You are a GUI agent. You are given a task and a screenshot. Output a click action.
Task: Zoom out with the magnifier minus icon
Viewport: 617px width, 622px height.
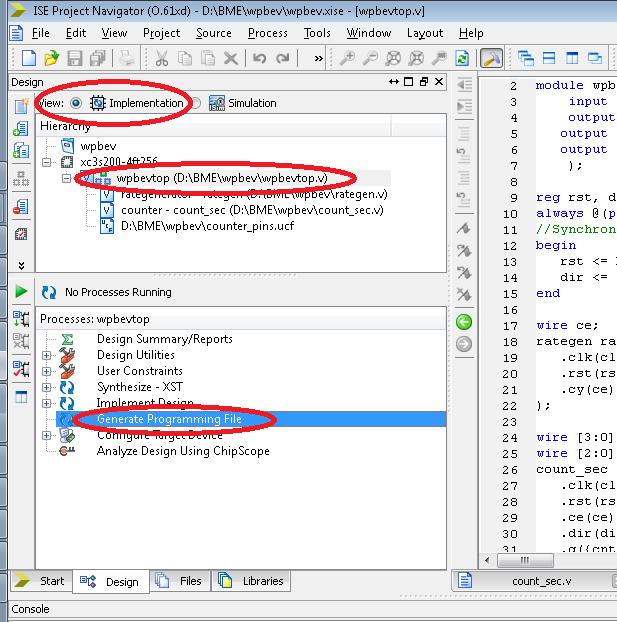click(370, 58)
